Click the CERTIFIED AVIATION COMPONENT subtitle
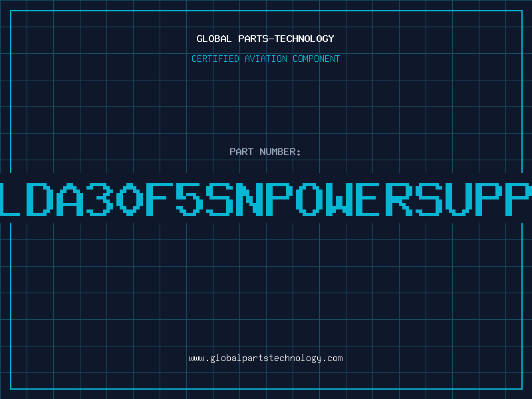The height and width of the screenshot is (399, 532). (265, 59)
